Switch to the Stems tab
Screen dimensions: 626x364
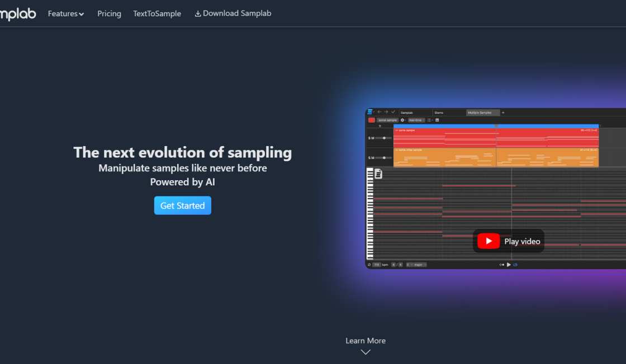click(x=438, y=113)
